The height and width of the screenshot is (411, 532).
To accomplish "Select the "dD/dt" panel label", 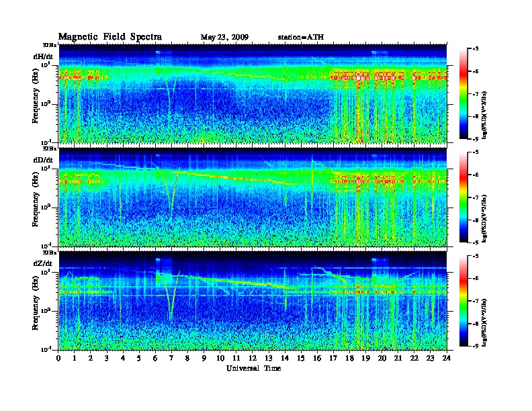I will coord(43,160).
